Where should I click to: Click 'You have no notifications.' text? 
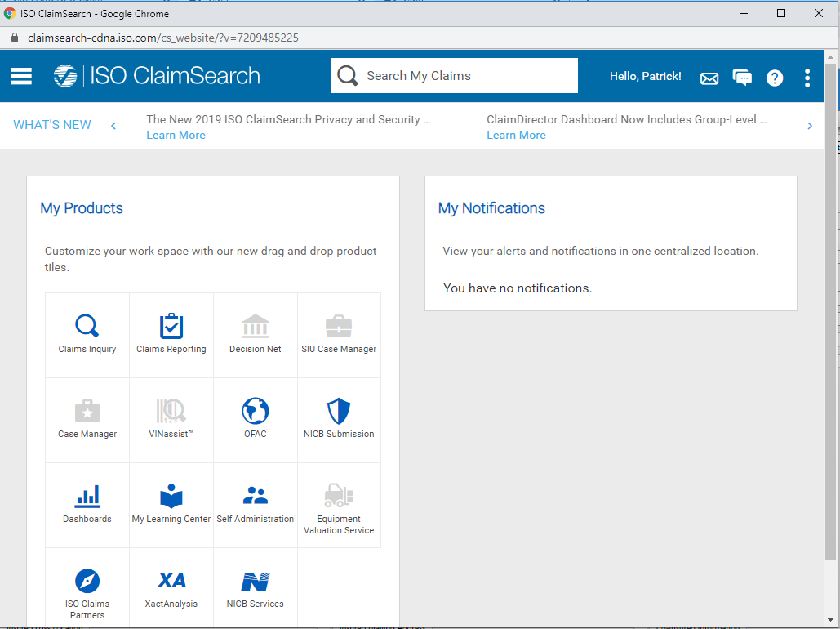517,288
